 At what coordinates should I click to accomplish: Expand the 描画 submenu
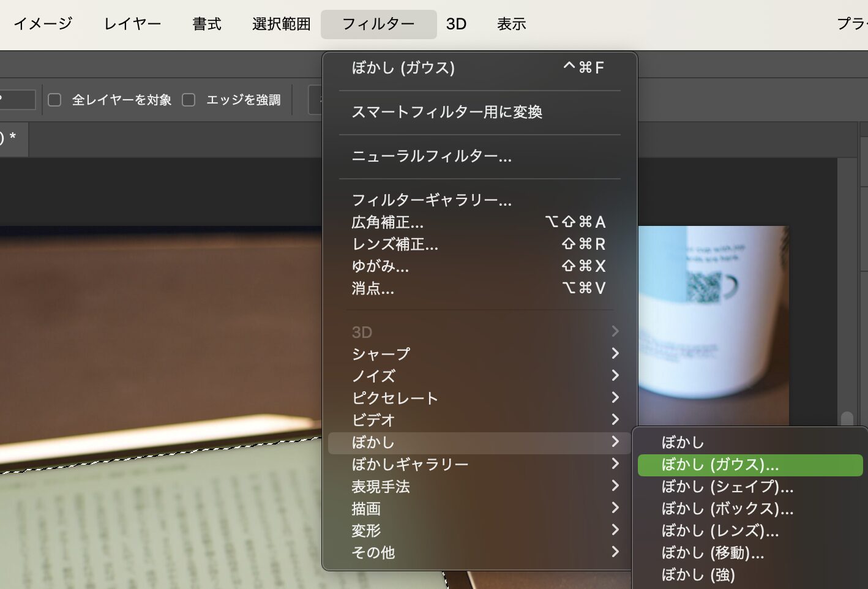479,509
